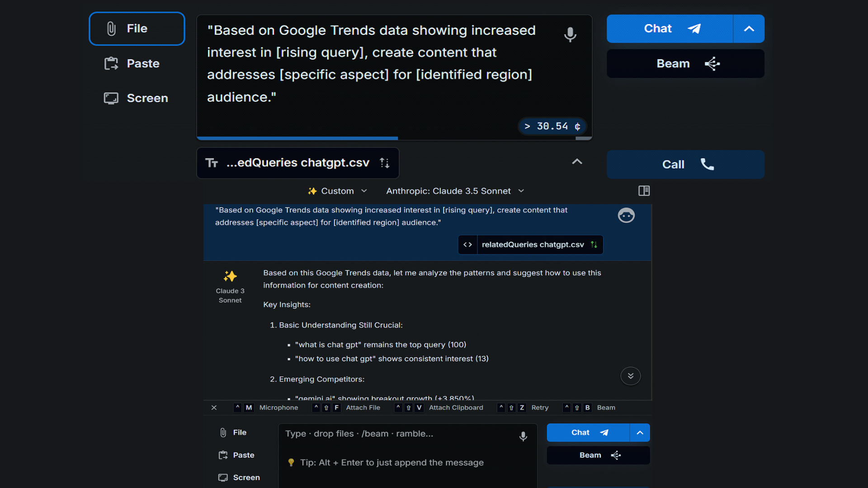Click the large Beam button
Viewport: 868px width, 488px height.
coord(685,64)
